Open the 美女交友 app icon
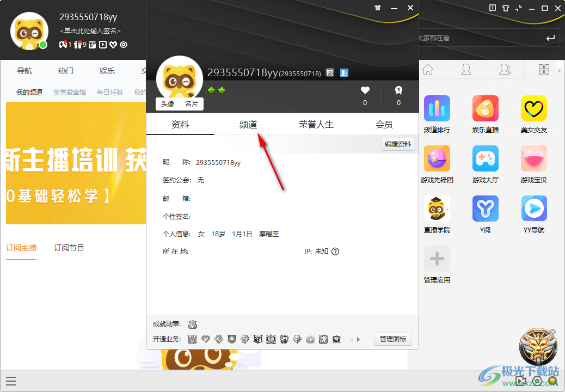The width and height of the screenshot is (565, 392). [534, 108]
